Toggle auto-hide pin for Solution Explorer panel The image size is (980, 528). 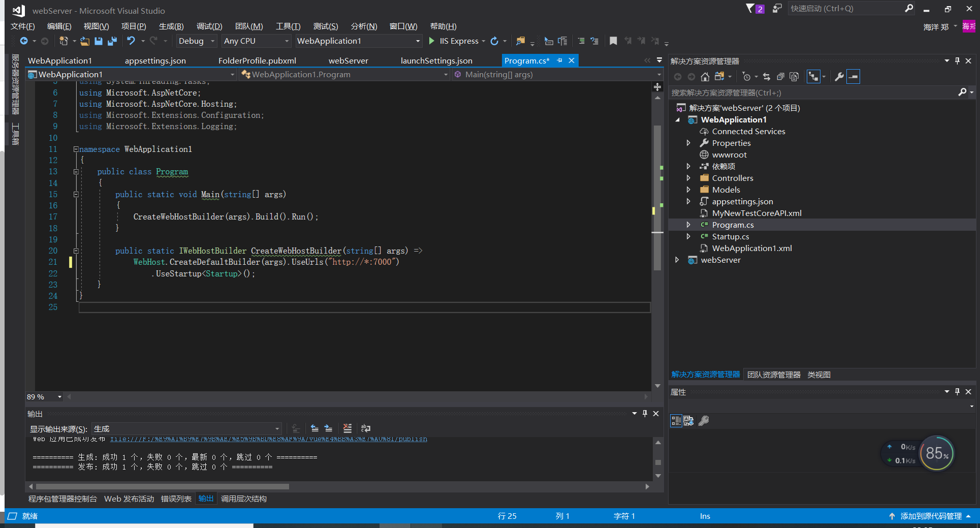point(957,61)
